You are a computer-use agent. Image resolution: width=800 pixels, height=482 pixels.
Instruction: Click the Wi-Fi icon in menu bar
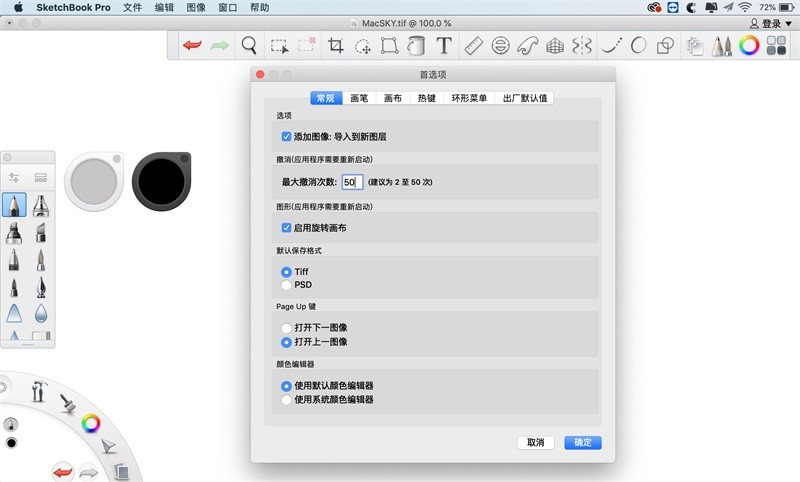click(x=745, y=7)
